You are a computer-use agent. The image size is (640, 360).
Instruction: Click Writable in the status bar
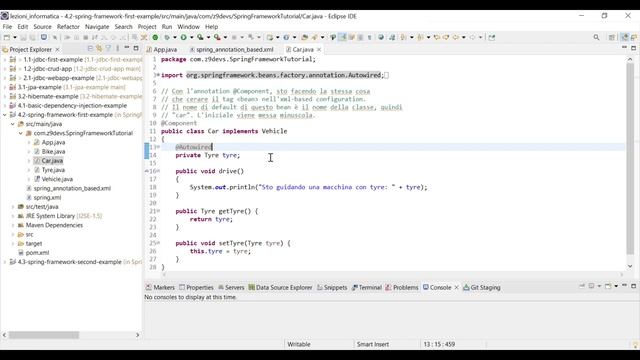coord(299,344)
